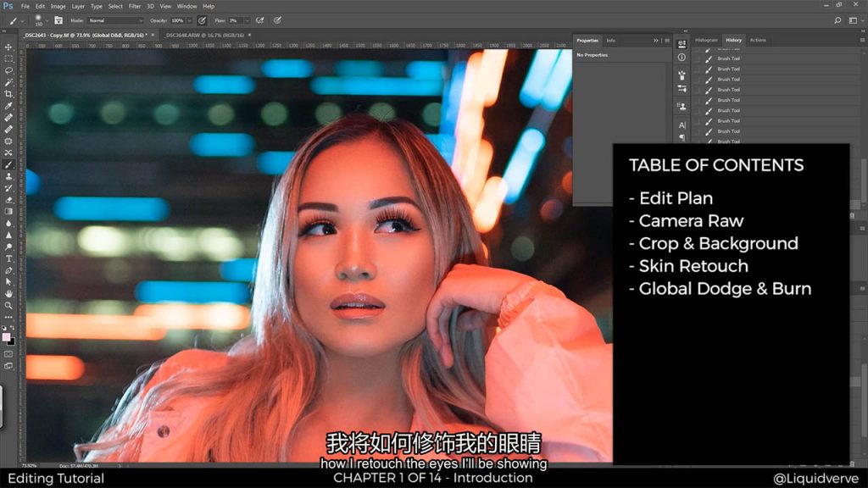Open the Tool Preset picker arrow

[22, 21]
